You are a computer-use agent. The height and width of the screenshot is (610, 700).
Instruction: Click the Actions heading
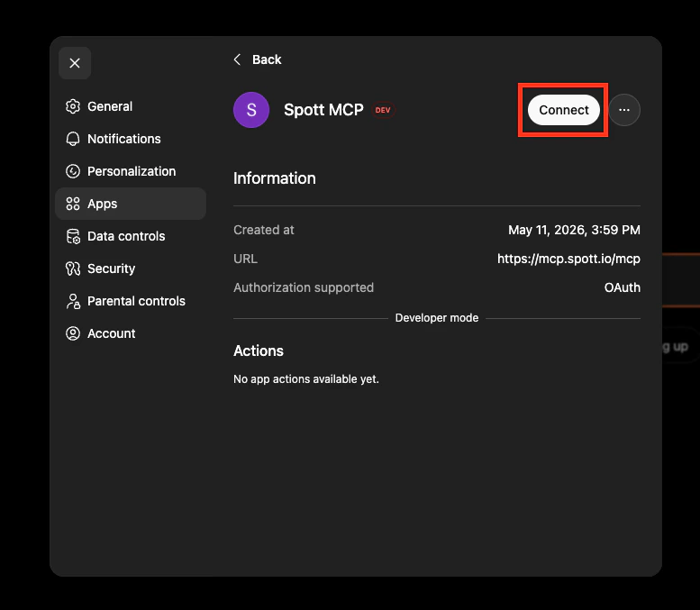[259, 351]
